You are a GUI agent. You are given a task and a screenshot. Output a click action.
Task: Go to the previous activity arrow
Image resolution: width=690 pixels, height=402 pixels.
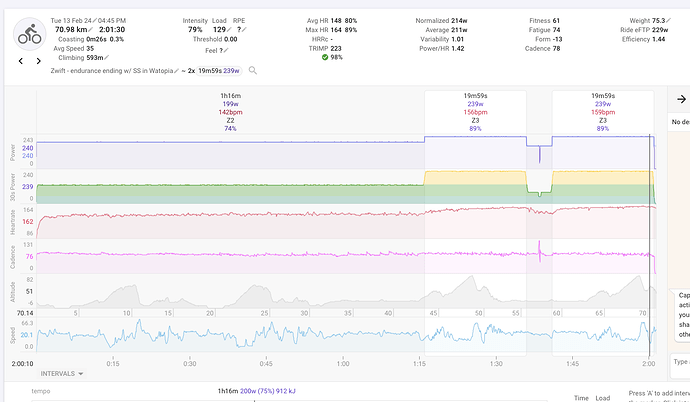[x=21, y=61]
